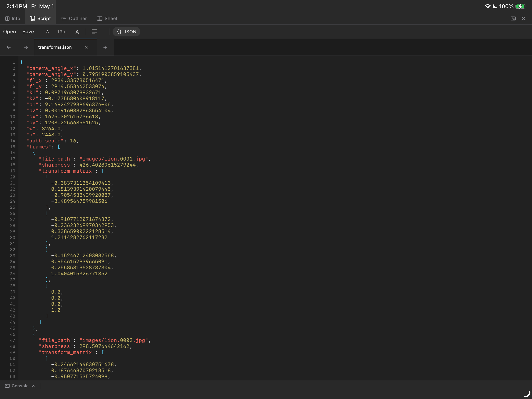532x399 pixels.
Task: Decrease font size with small A
Action: click(47, 32)
